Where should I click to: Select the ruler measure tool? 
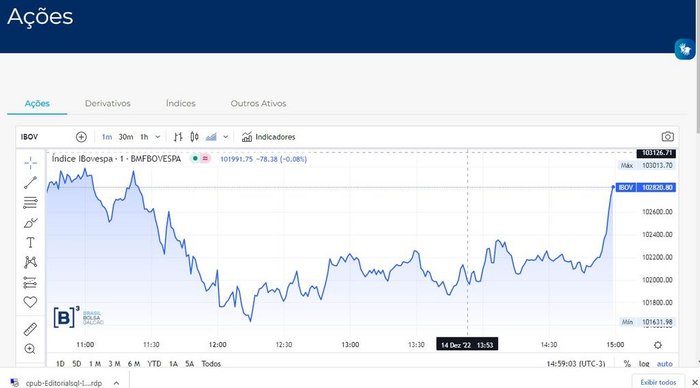30,330
